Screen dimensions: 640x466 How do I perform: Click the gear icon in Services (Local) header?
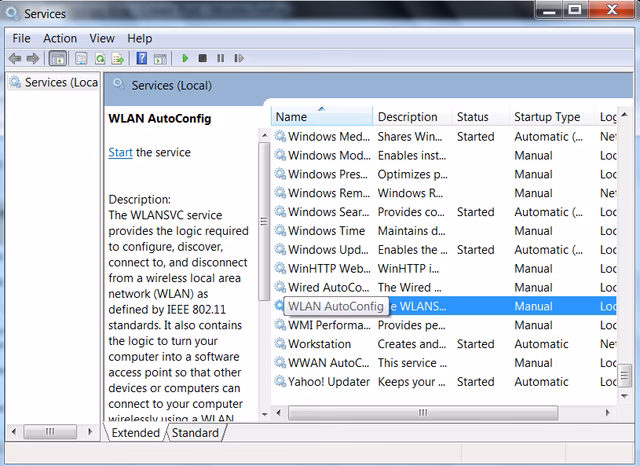(119, 84)
